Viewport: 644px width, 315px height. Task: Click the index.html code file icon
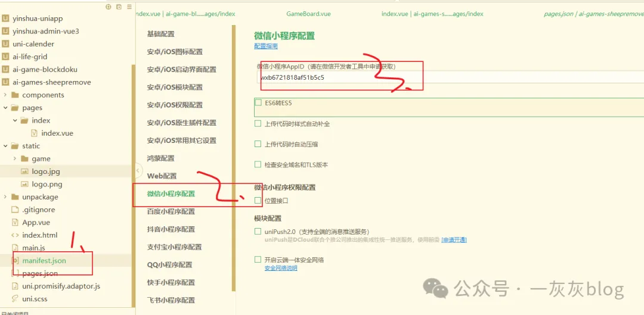point(15,235)
